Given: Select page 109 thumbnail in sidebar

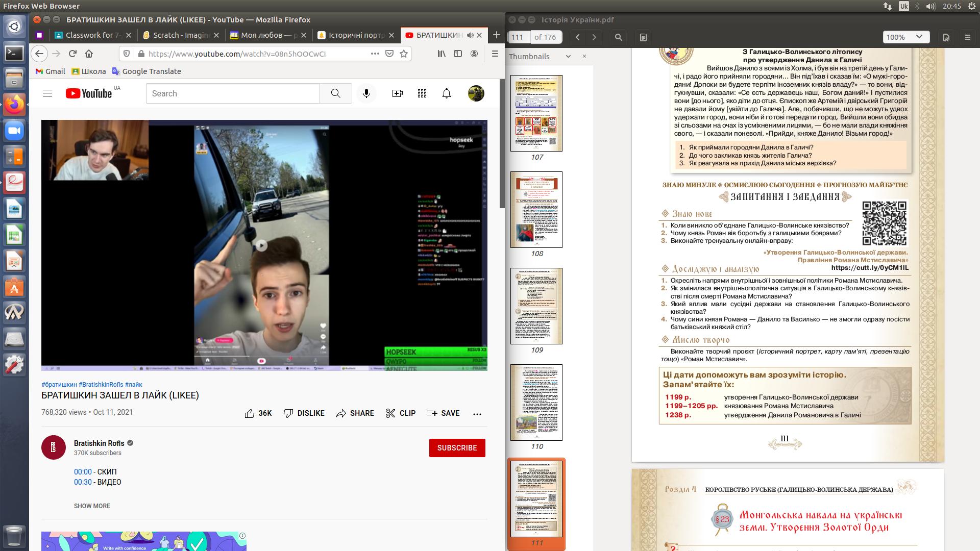Looking at the screenshot, I should pos(536,306).
